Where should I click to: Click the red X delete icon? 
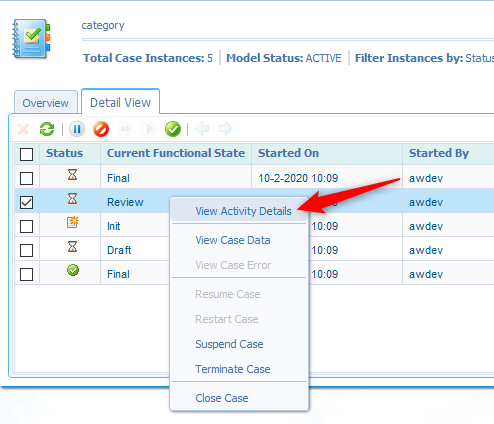click(23, 129)
